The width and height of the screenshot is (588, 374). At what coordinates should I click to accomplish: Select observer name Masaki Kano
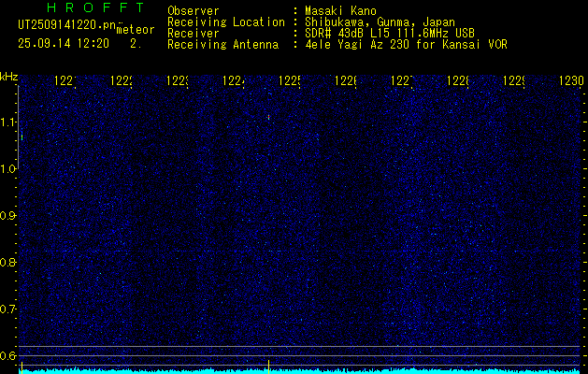pyautogui.click(x=340, y=10)
